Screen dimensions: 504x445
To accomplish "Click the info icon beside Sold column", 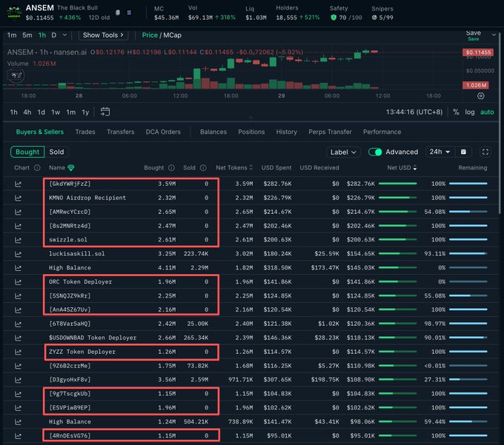I will pyautogui.click(x=203, y=167).
